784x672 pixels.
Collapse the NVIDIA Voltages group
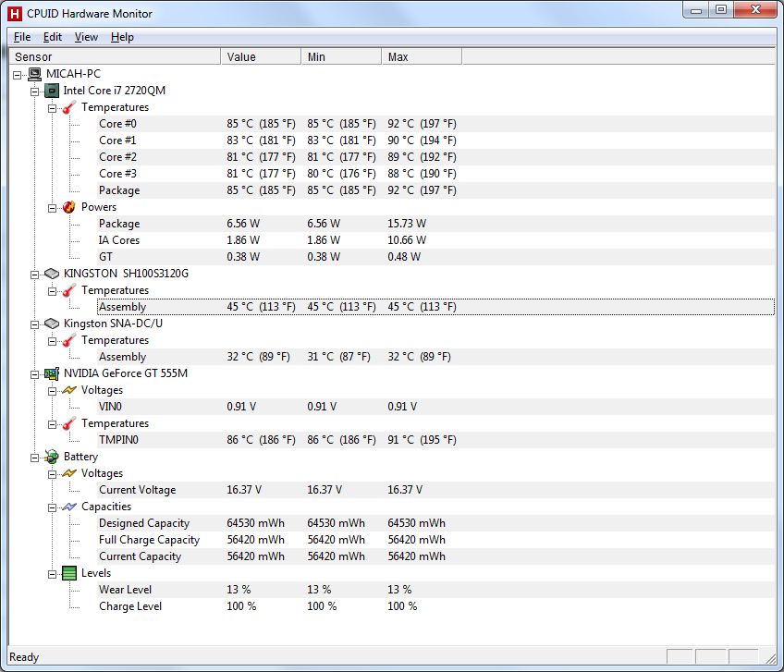pyautogui.click(x=52, y=391)
